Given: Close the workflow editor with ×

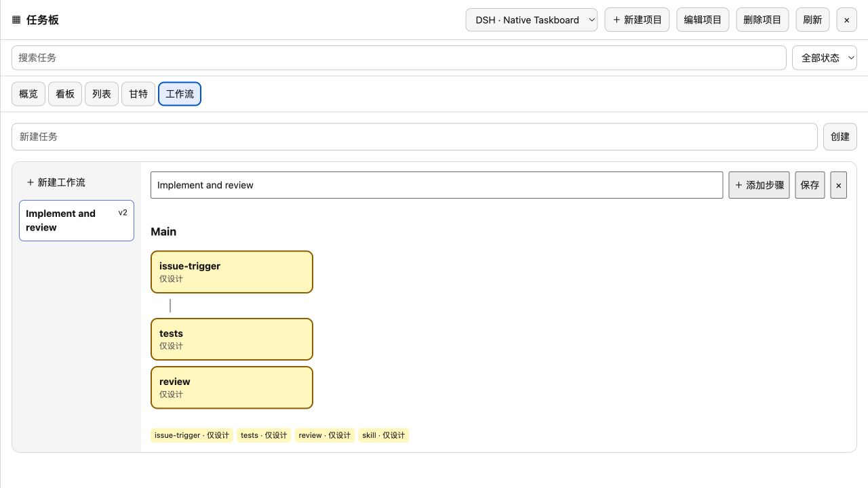Looking at the screenshot, I should [838, 185].
